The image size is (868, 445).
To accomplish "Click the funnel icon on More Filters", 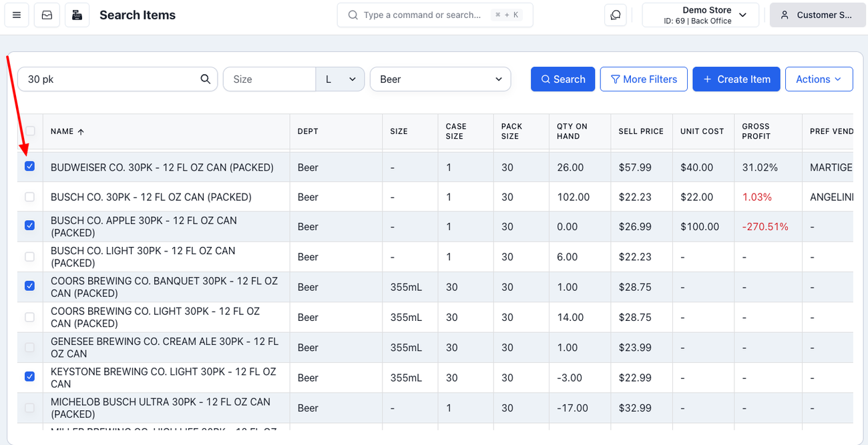I will [x=615, y=79].
